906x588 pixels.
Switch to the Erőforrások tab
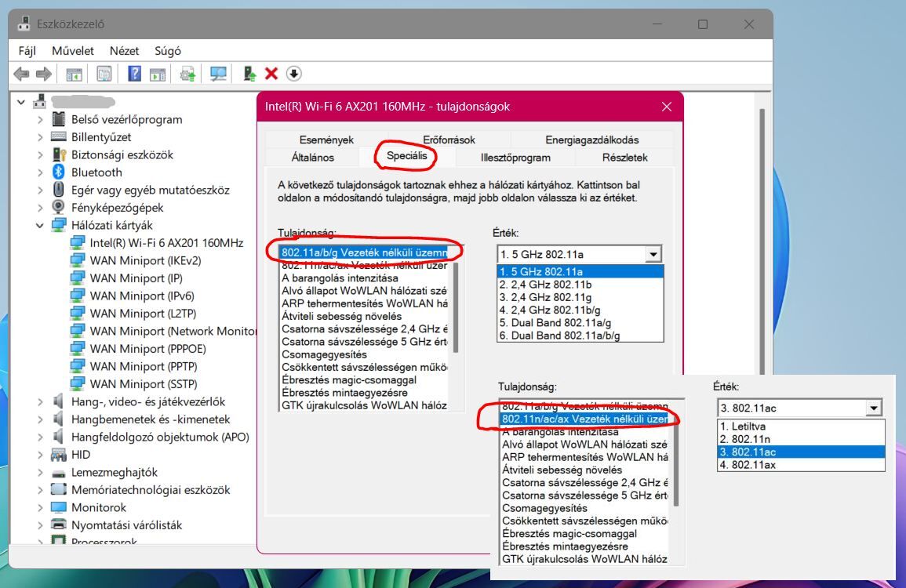tap(449, 140)
